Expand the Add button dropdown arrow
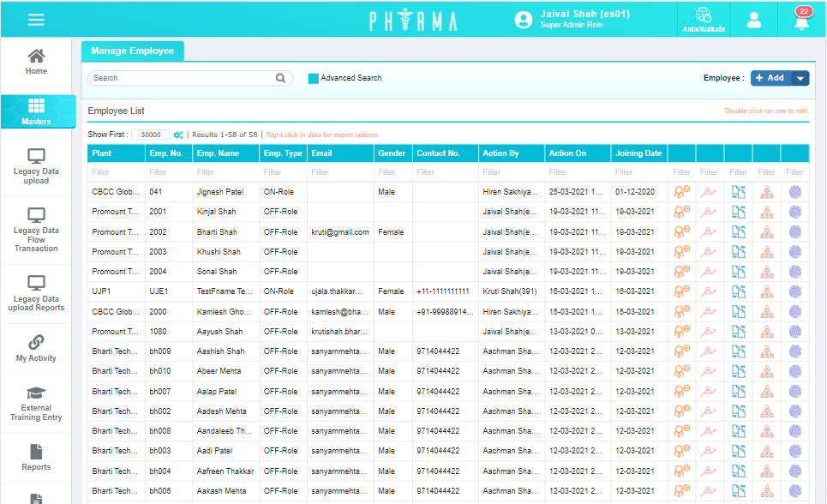827x504 pixels. tap(800, 78)
